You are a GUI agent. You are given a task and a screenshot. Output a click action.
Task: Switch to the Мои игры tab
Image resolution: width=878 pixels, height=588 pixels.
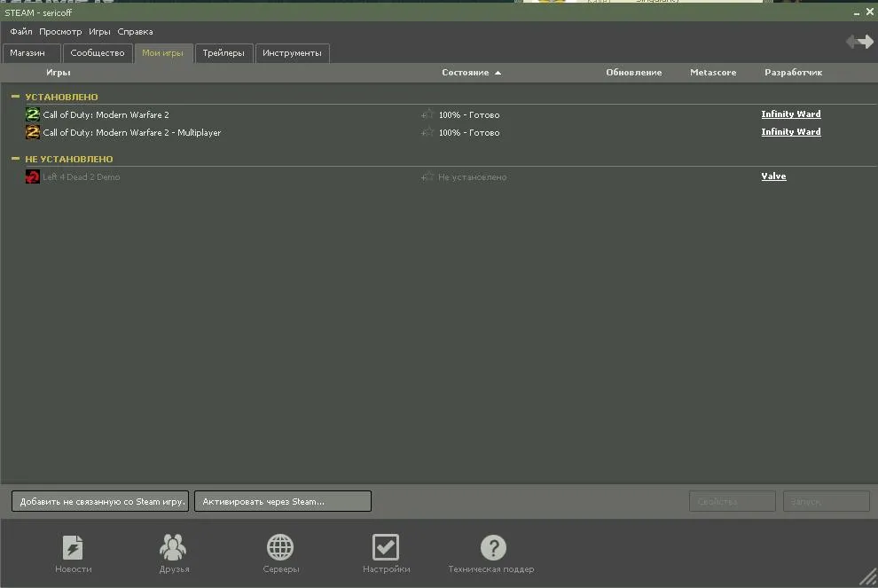[163, 53]
